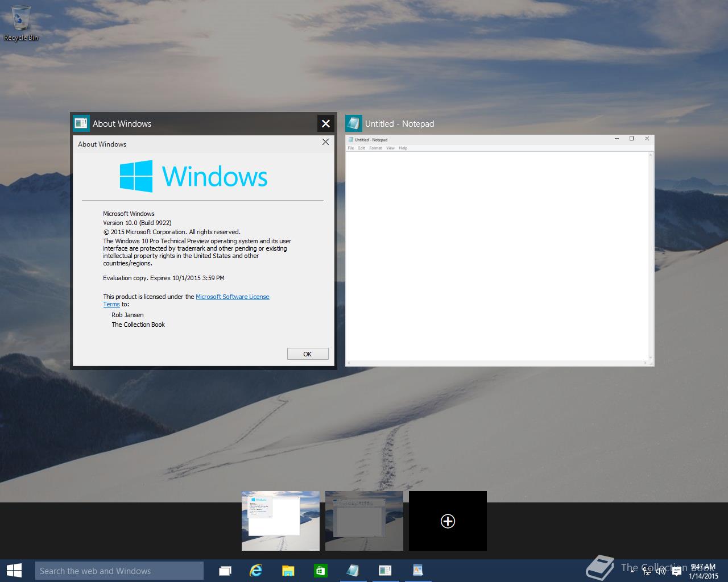Switch to Notepad via its taskbar icon
728x582 pixels.
[x=353, y=571]
